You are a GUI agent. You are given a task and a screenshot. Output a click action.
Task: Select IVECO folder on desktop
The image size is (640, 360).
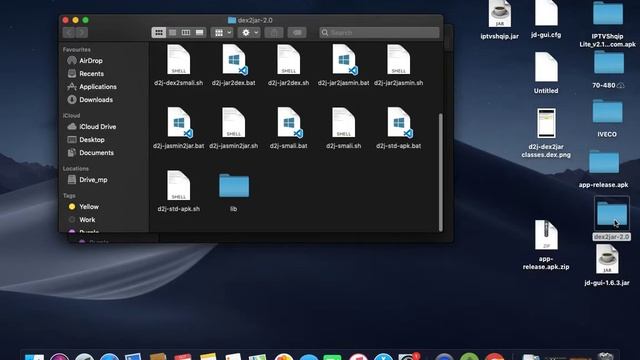point(607,118)
